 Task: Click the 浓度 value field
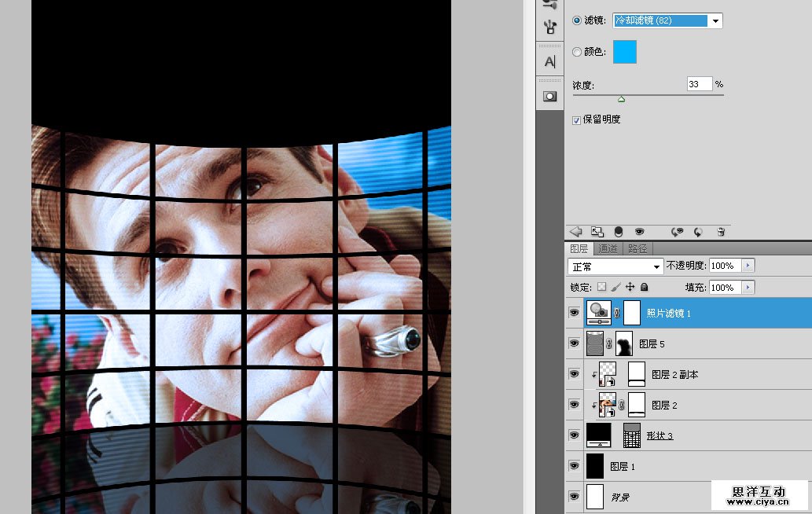coord(700,84)
